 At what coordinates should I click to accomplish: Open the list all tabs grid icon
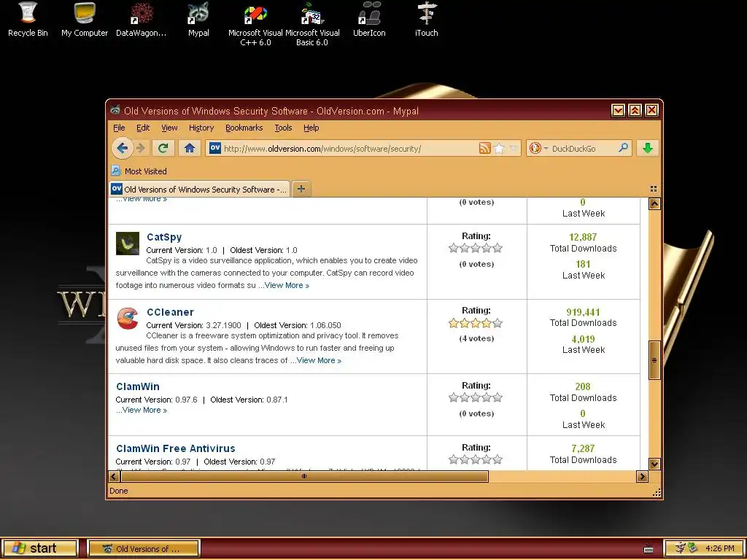tap(654, 189)
